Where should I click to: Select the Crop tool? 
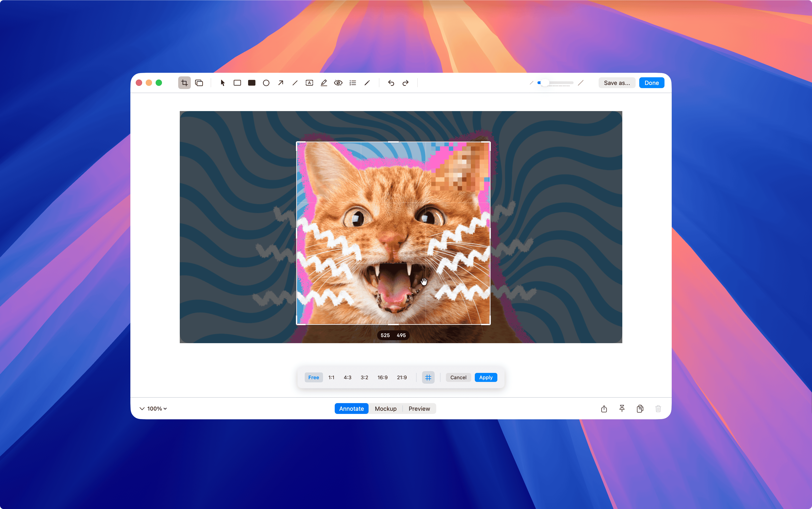[x=184, y=83]
